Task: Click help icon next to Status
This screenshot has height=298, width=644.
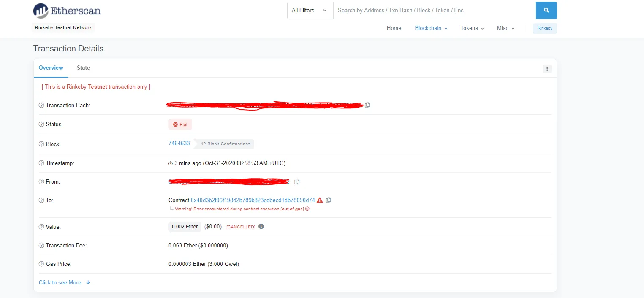Action: tap(41, 124)
